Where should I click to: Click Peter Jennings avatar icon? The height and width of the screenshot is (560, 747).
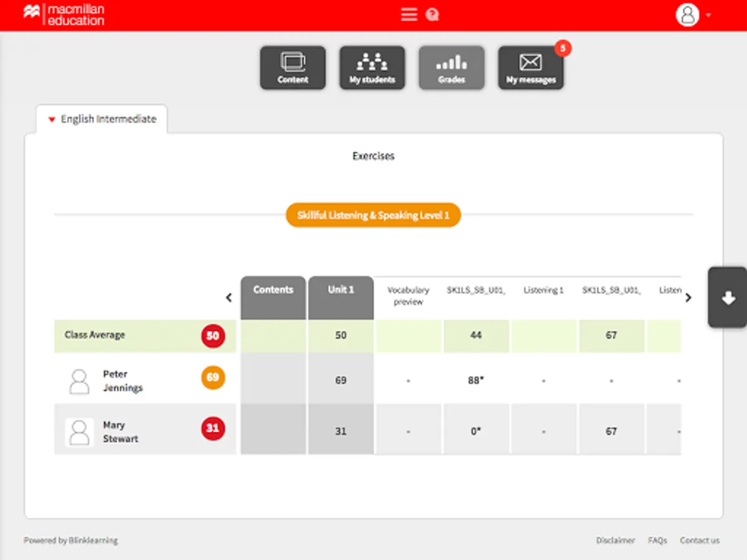pos(79,381)
